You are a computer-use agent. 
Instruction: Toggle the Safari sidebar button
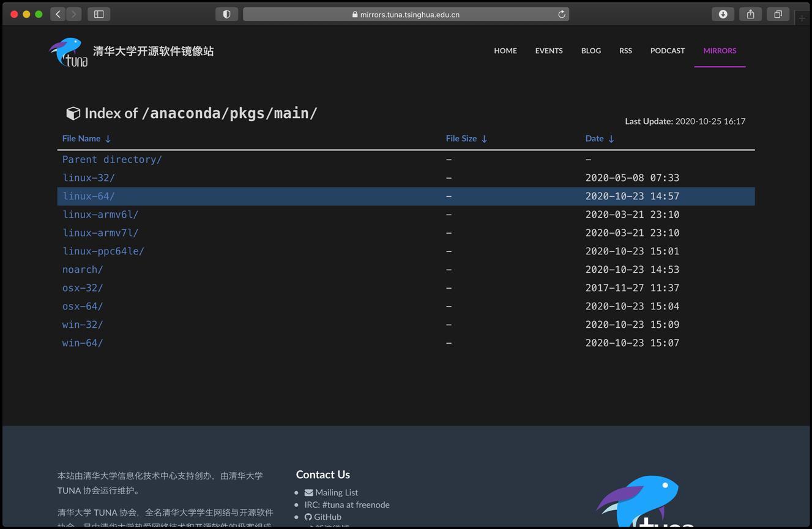[x=99, y=14]
